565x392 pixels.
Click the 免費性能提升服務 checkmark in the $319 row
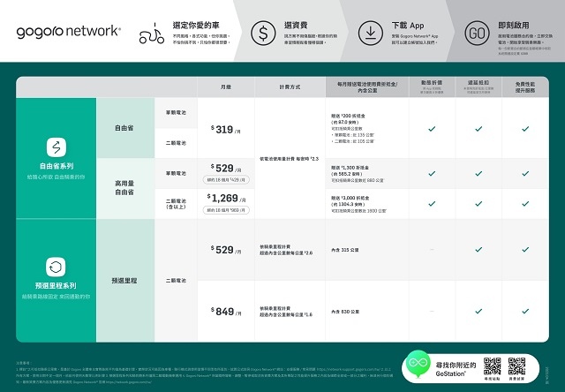[x=525, y=129]
